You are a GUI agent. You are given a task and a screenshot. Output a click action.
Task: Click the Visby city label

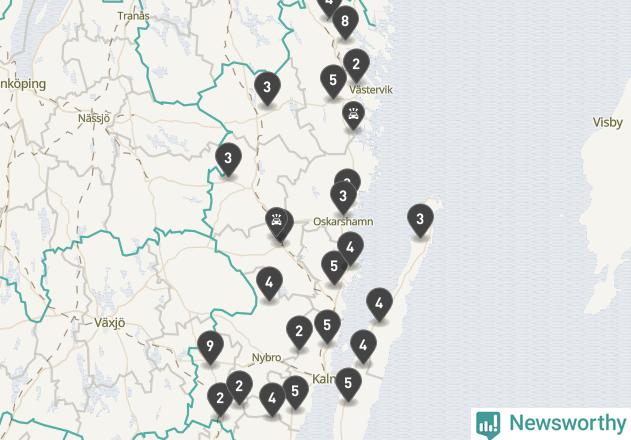point(608,122)
